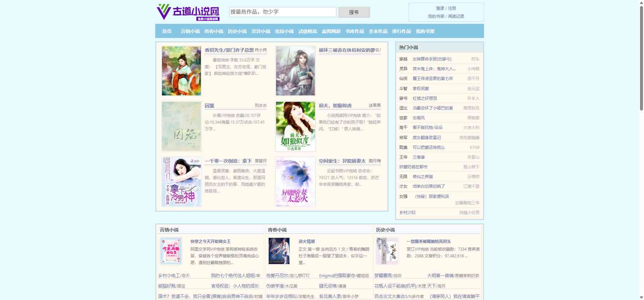Switch to 排行作品 in the navigation bar

click(x=401, y=31)
